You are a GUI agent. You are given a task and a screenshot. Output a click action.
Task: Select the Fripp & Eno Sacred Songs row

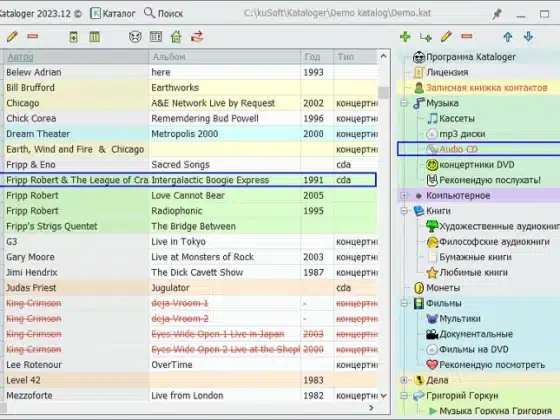tap(190, 165)
